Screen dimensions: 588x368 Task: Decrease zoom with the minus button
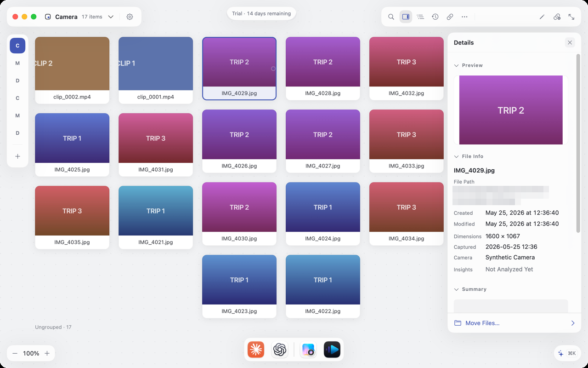tap(15, 353)
